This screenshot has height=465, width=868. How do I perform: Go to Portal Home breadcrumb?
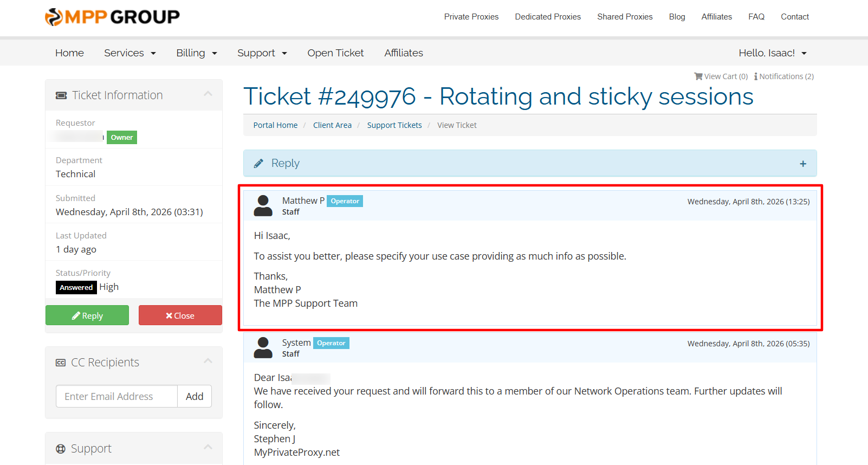275,125
